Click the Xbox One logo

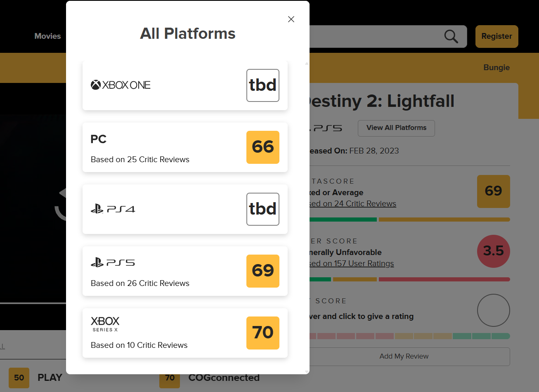(x=121, y=85)
